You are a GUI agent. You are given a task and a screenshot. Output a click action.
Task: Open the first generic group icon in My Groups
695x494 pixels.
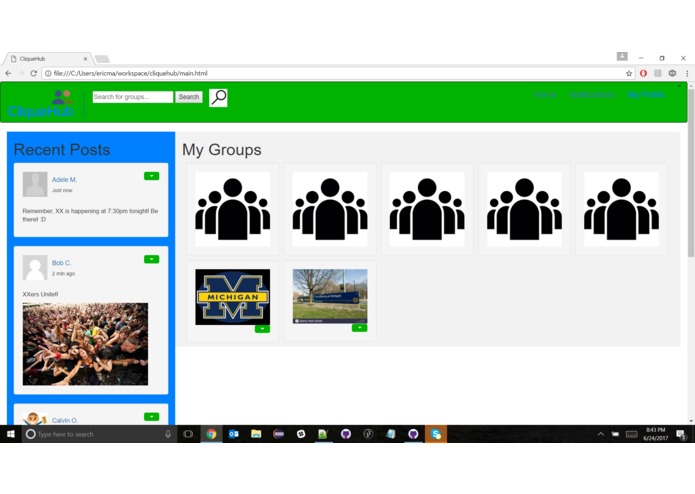click(233, 209)
